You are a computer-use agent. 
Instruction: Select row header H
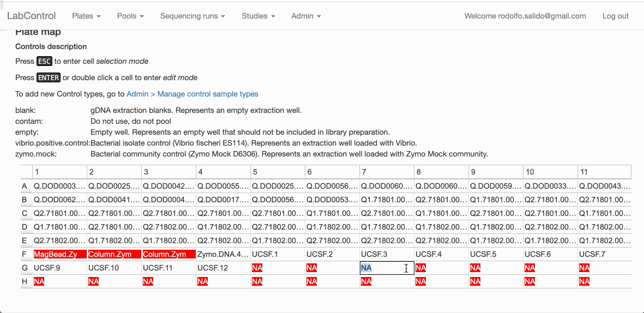click(x=26, y=281)
